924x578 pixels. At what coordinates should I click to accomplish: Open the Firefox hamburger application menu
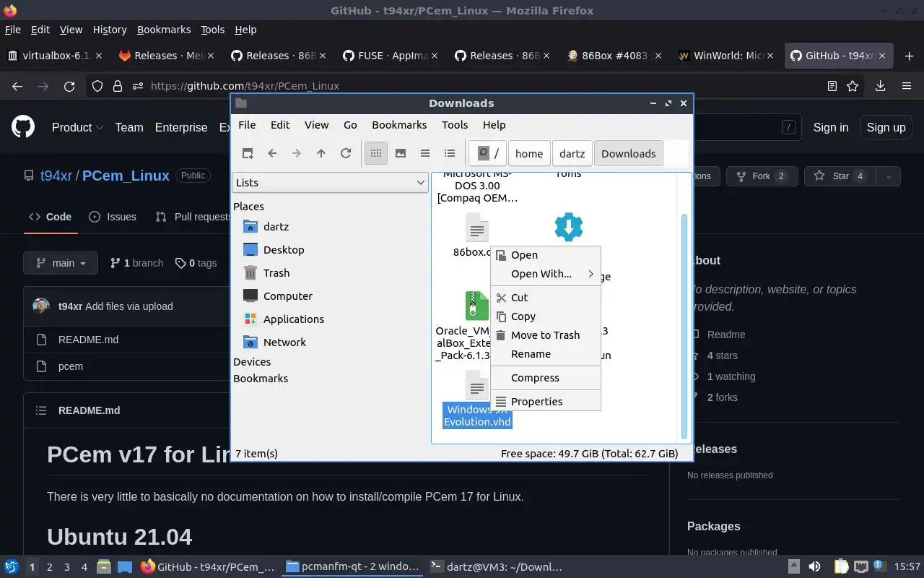(x=907, y=86)
